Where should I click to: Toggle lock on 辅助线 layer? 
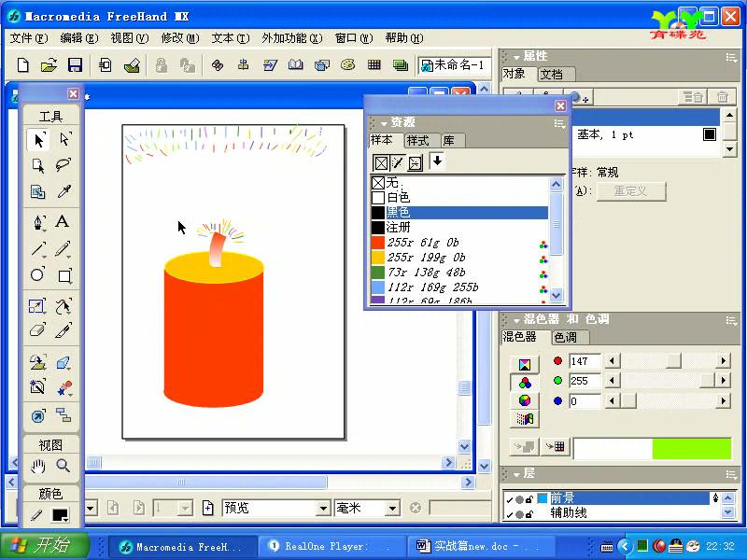pos(529,514)
